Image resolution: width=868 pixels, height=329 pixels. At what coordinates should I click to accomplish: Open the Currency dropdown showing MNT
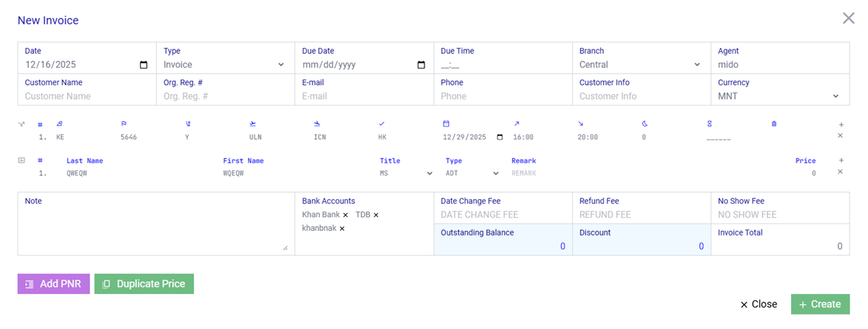(x=779, y=96)
